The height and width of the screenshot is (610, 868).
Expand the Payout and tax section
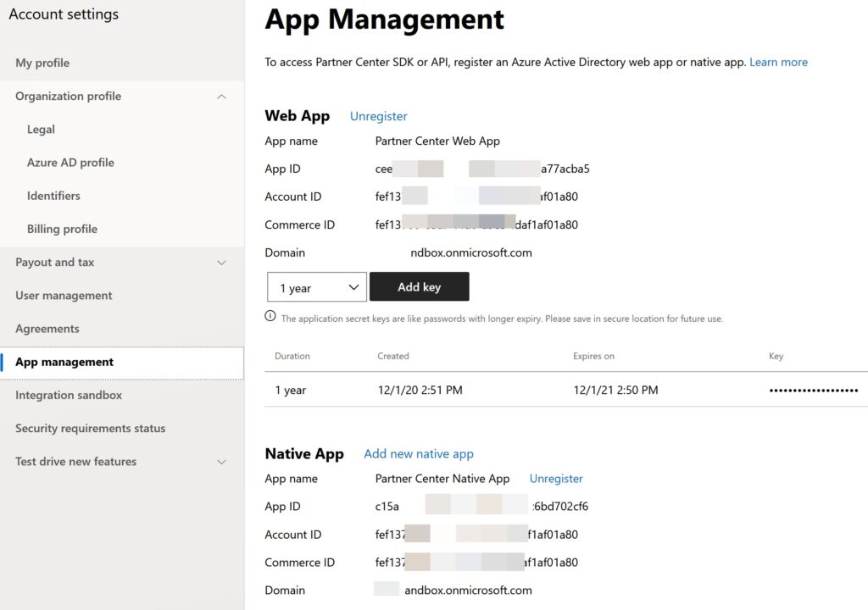(221, 263)
